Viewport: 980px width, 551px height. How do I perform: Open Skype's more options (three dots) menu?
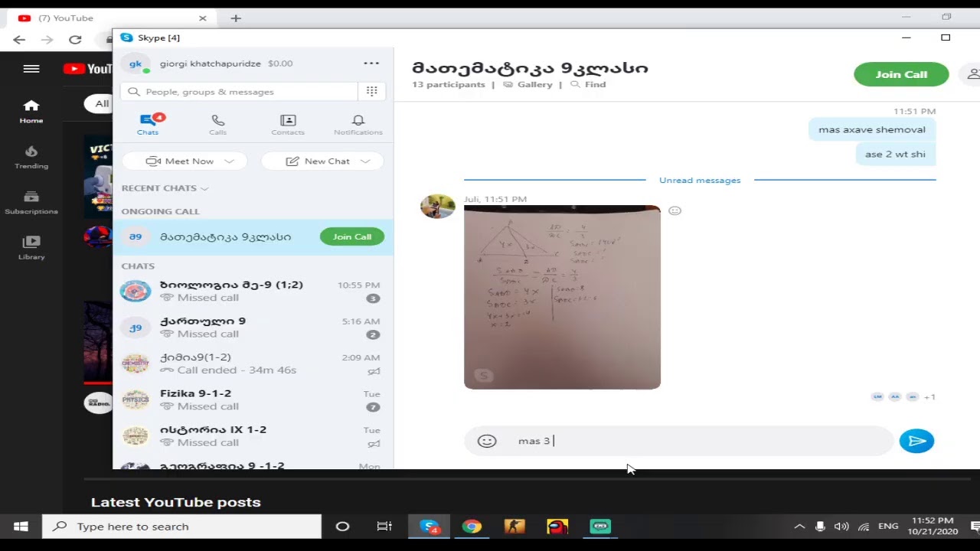(371, 64)
